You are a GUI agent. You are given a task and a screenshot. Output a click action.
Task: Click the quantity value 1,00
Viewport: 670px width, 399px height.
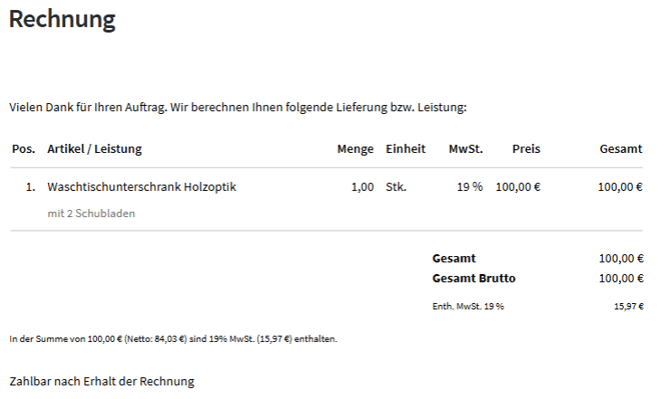[x=362, y=187]
